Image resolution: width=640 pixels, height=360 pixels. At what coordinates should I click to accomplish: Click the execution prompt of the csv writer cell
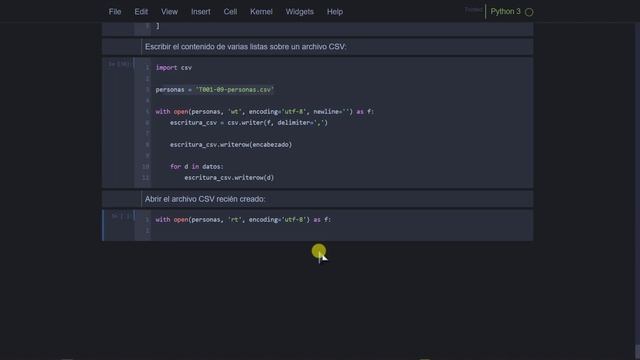tap(119, 64)
